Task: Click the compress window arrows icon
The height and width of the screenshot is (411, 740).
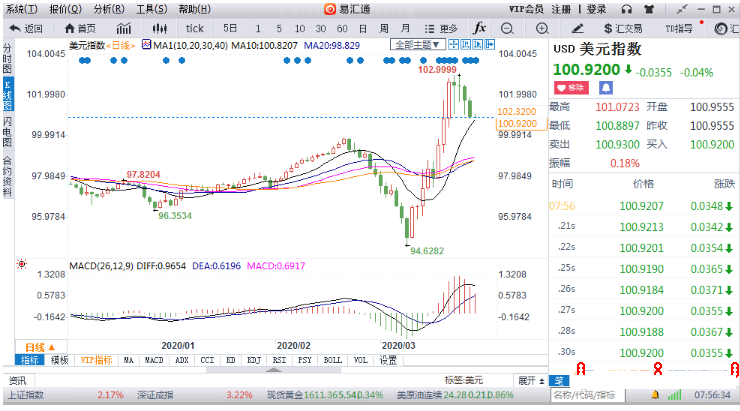Action: pyautogui.click(x=681, y=9)
